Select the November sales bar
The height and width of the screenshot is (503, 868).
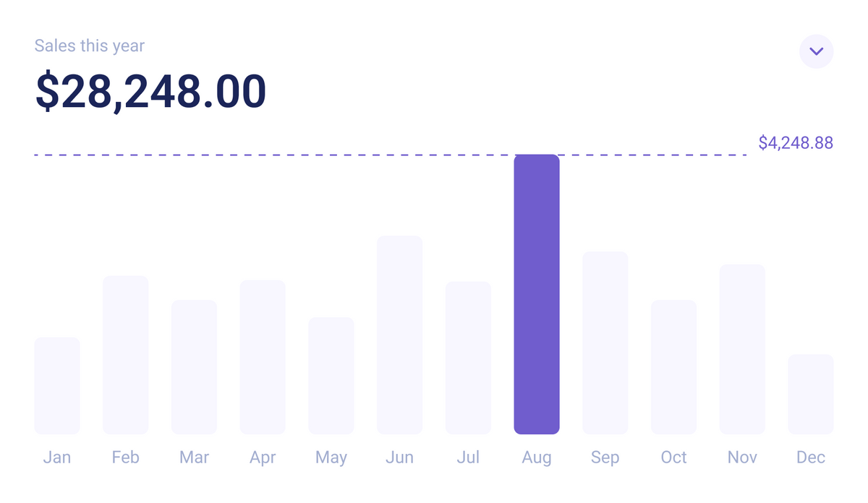coord(742,349)
